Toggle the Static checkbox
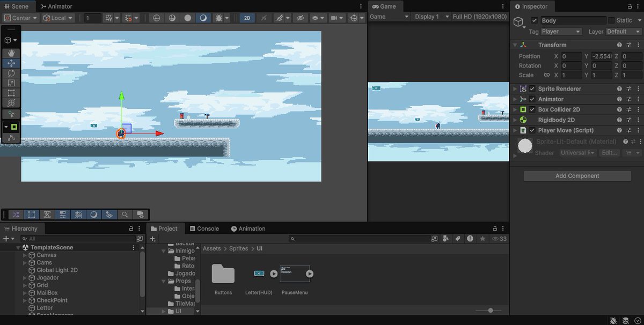The width and height of the screenshot is (644, 325). 611,20
